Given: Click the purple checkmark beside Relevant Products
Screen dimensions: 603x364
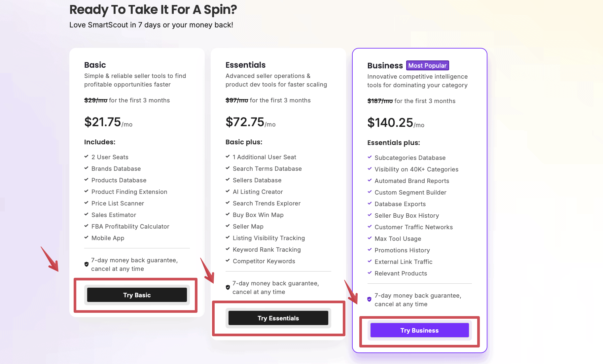Looking at the screenshot, I should tap(370, 273).
